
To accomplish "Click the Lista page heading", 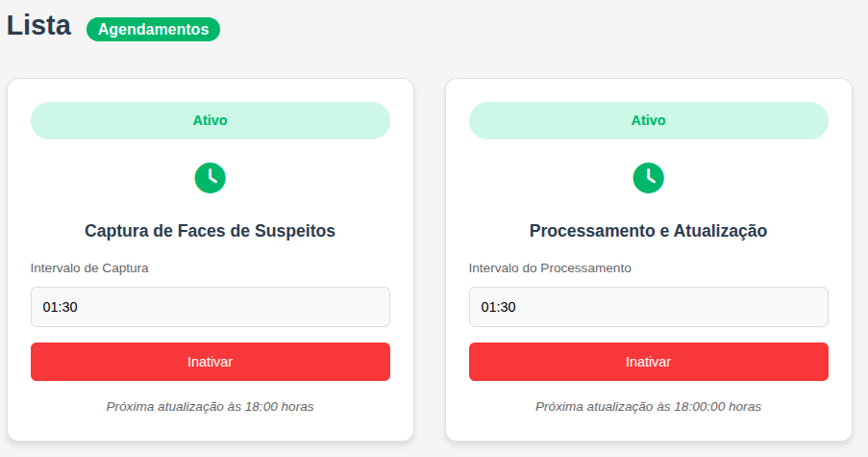I will (x=38, y=26).
